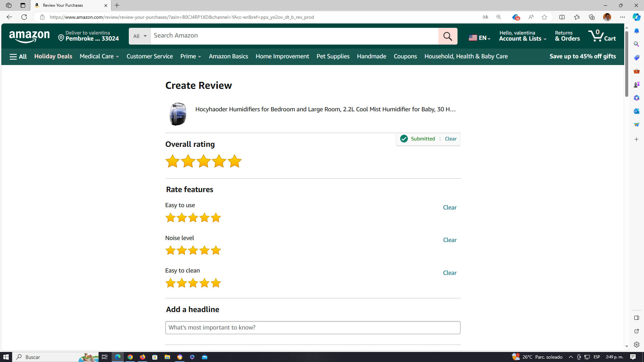Set overall rating to three stars
The width and height of the screenshot is (644, 362).
[x=203, y=161]
